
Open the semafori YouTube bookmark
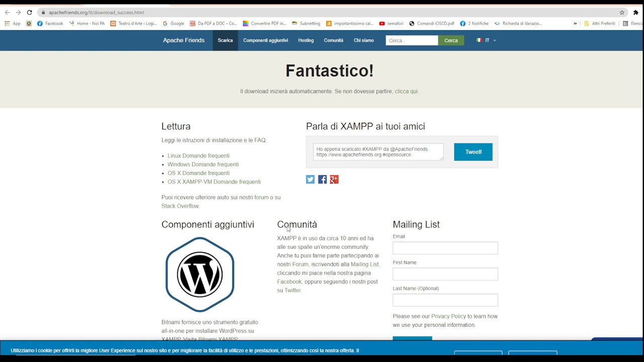[391, 24]
